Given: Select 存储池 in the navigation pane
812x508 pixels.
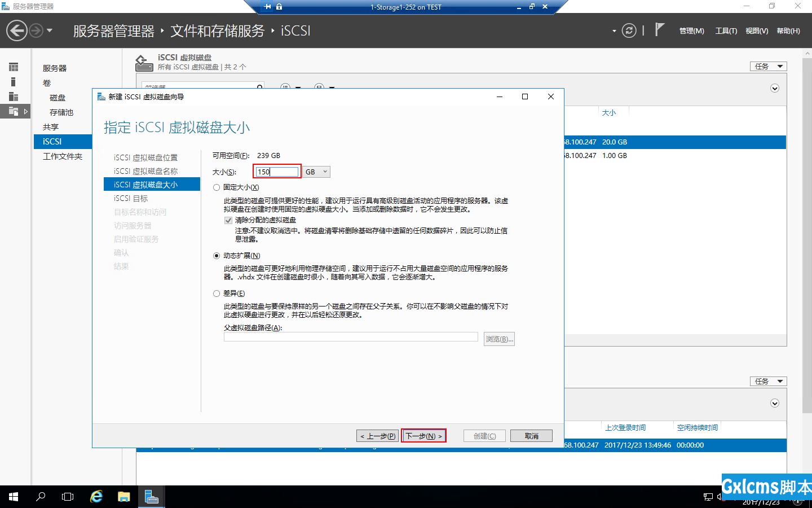Looking at the screenshot, I should 61,112.
